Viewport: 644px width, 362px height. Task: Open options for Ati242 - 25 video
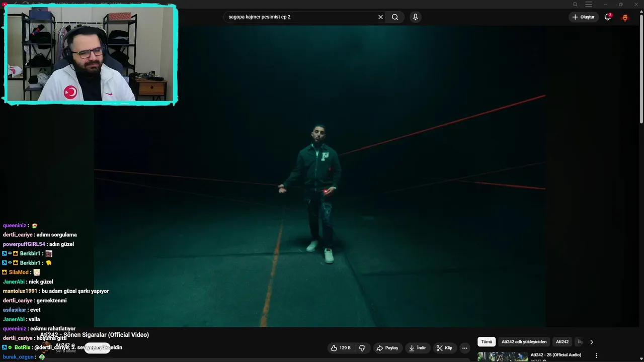point(597,355)
